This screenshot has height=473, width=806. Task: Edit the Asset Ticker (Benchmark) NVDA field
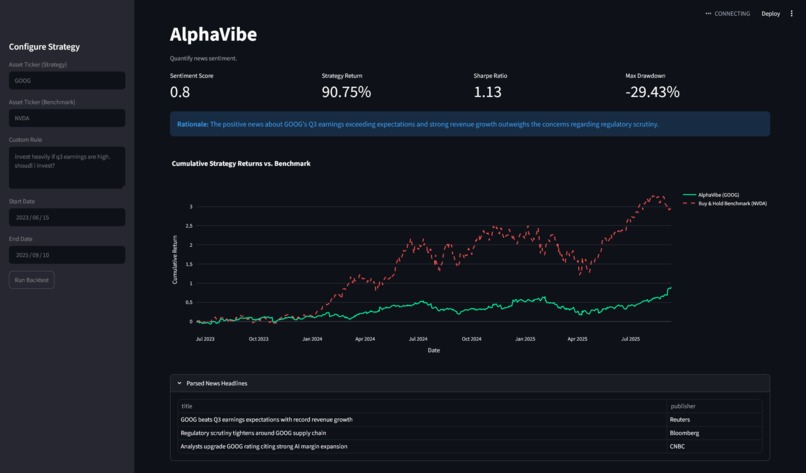[67, 118]
